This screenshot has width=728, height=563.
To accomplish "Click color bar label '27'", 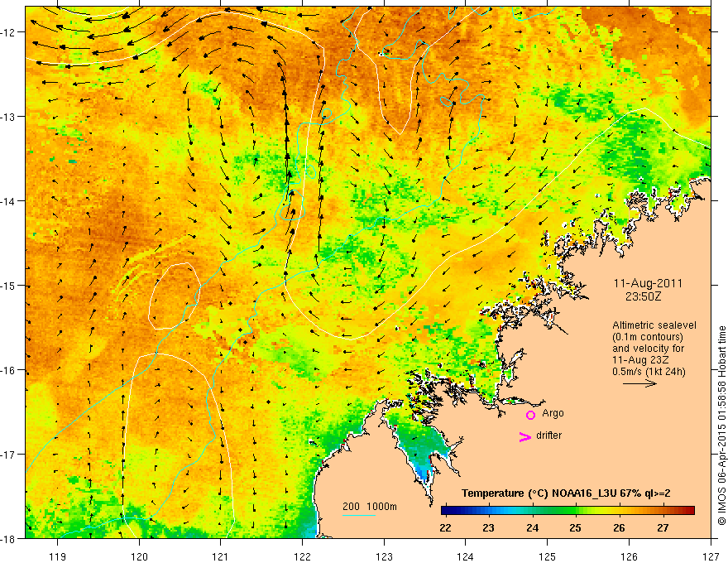I will point(663,527).
